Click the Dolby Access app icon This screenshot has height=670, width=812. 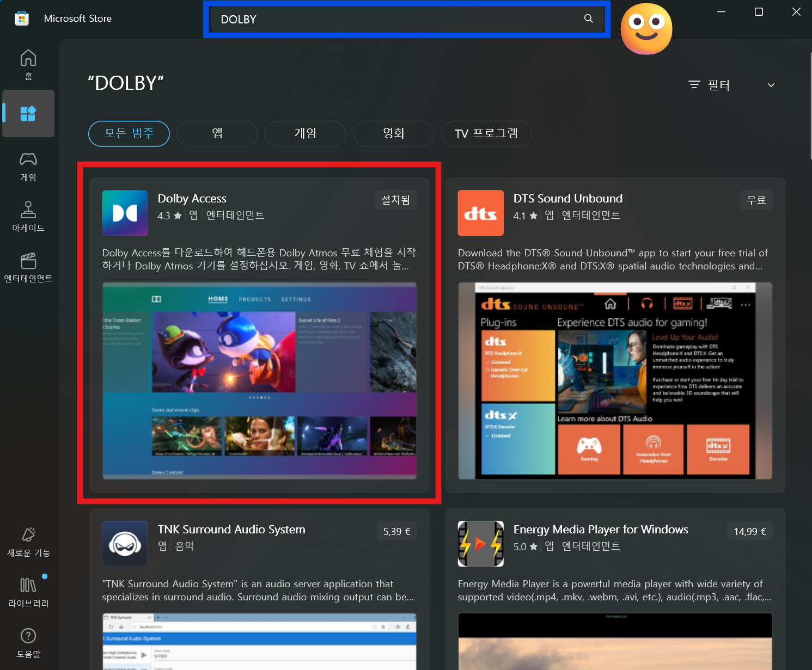125,213
